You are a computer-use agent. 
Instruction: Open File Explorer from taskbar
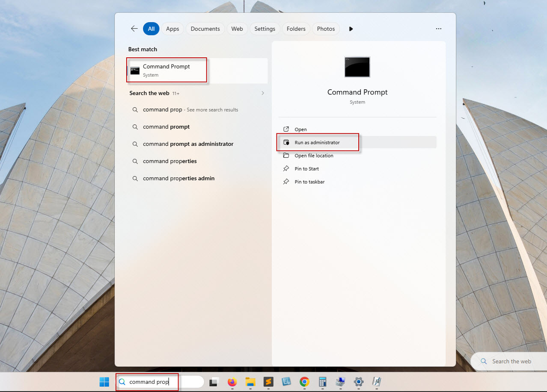pyautogui.click(x=250, y=382)
